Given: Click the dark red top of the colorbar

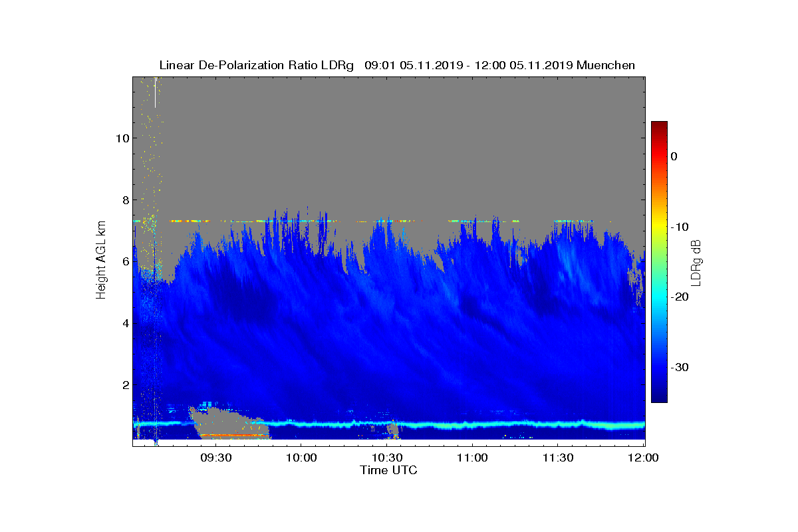Looking at the screenshot, I should tap(659, 126).
